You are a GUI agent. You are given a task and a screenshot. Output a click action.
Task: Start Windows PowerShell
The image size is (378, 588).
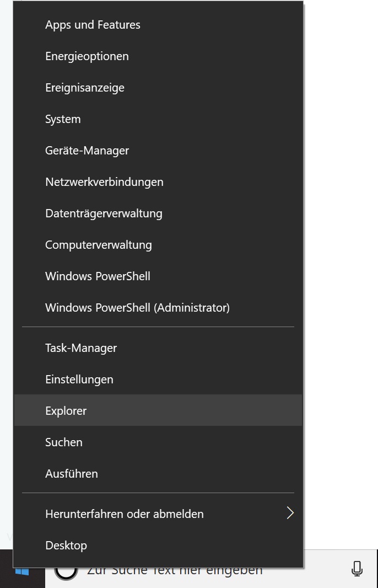pyautogui.click(x=98, y=276)
